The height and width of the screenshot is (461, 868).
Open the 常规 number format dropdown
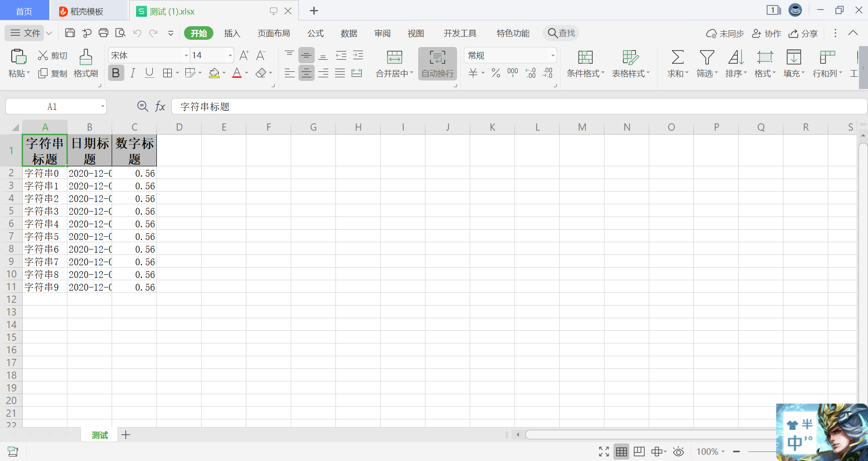pyautogui.click(x=552, y=55)
